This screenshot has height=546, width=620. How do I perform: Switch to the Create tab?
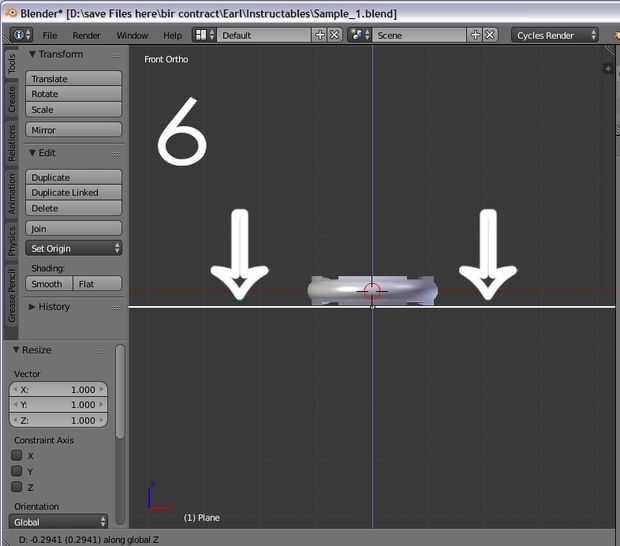tap(11, 100)
